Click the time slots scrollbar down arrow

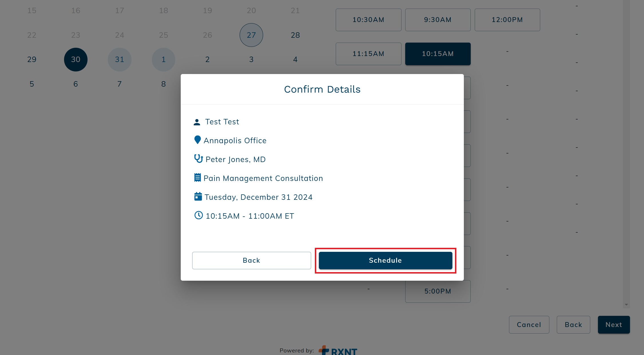coord(626,305)
